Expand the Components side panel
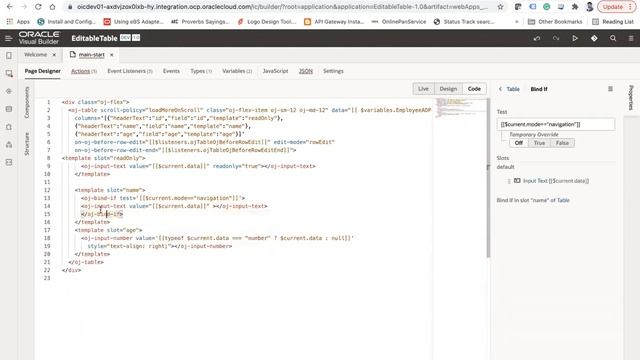640x360 pixels. coord(27,102)
